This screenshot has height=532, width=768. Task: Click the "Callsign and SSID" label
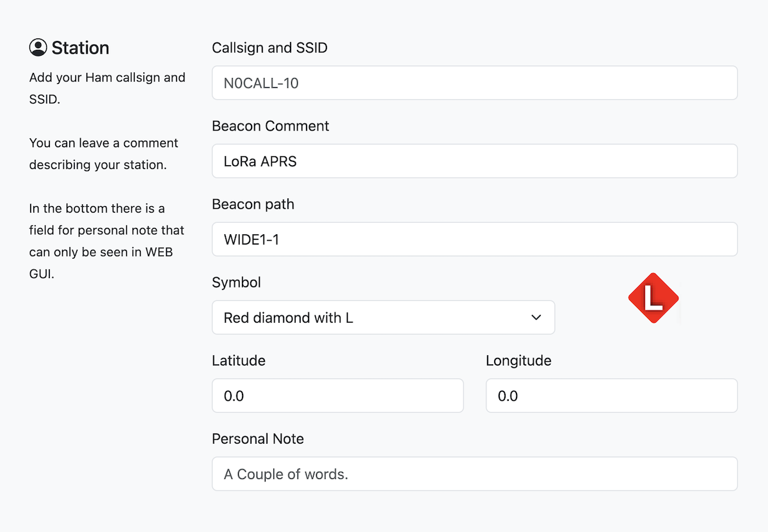[x=269, y=48]
